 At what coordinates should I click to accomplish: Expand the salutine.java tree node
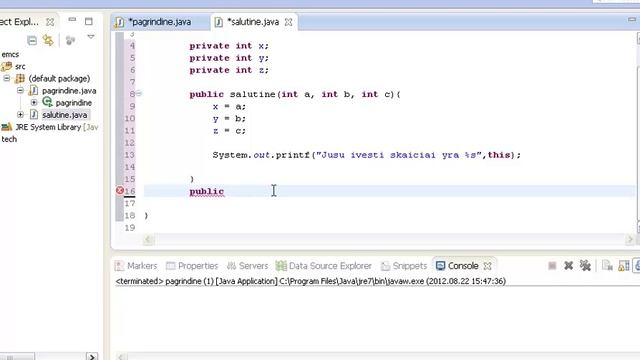20,115
